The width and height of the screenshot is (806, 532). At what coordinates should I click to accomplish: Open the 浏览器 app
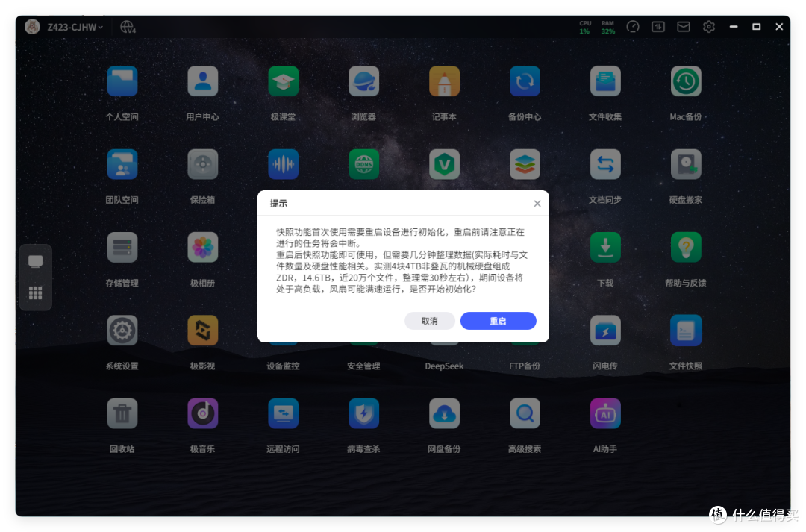363,81
